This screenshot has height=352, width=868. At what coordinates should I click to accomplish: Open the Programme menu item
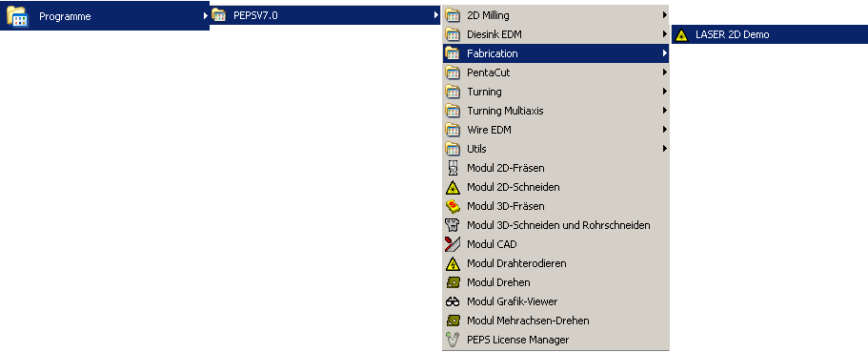(x=105, y=15)
